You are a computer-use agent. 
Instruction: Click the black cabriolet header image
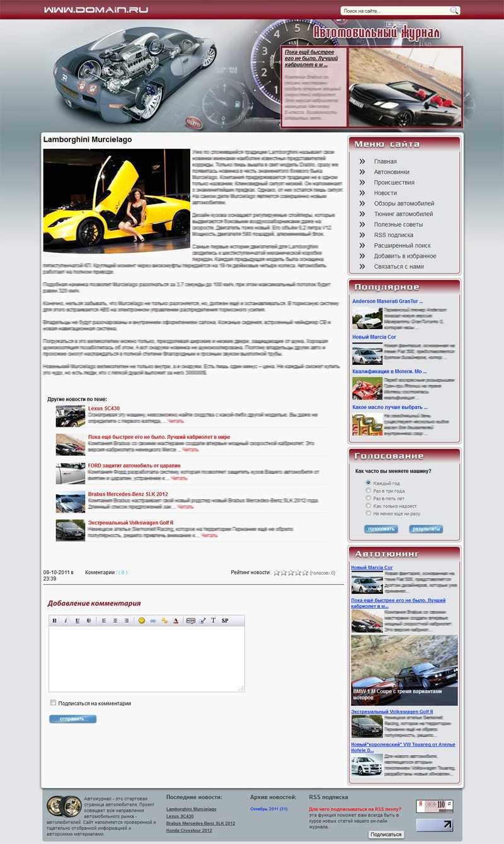(x=405, y=87)
